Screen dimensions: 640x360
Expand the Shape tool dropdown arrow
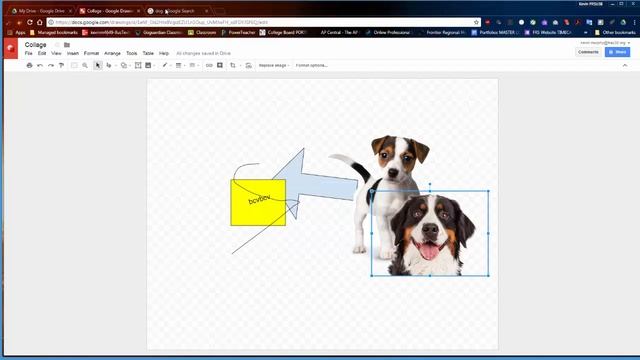[130, 66]
